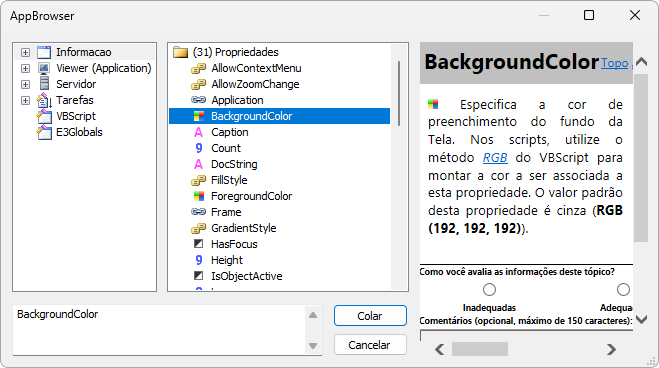Click the Frame link icon
This screenshot has width=659, height=368.
coord(198,212)
